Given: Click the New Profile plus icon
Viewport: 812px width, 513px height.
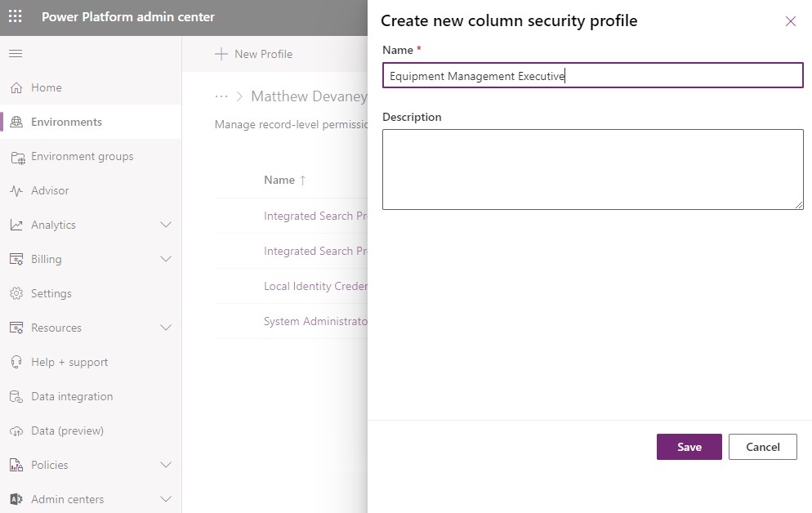Looking at the screenshot, I should click(221, 54).
